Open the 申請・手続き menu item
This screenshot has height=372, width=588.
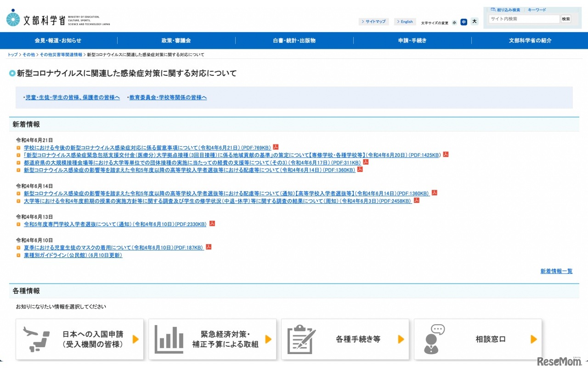(412, 40)
